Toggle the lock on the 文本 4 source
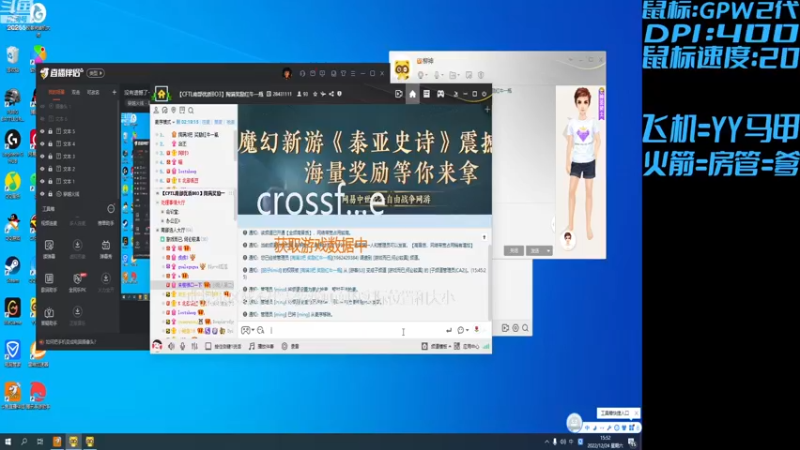The width and height of the screenshot is (800, 450). (x=50, y=144)
